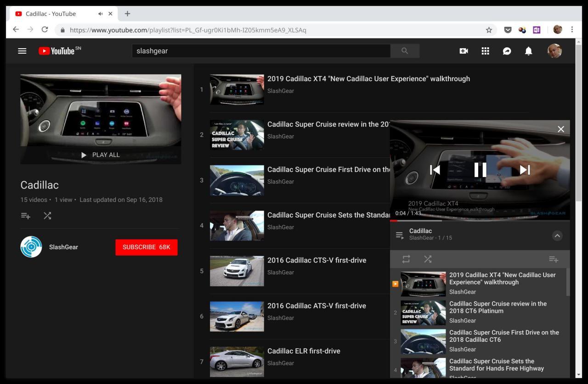Image resolution: width=588 pixels, height=384 pixels.
Task: Click the Cadillac playlist title heading
Action: [40, 185]
